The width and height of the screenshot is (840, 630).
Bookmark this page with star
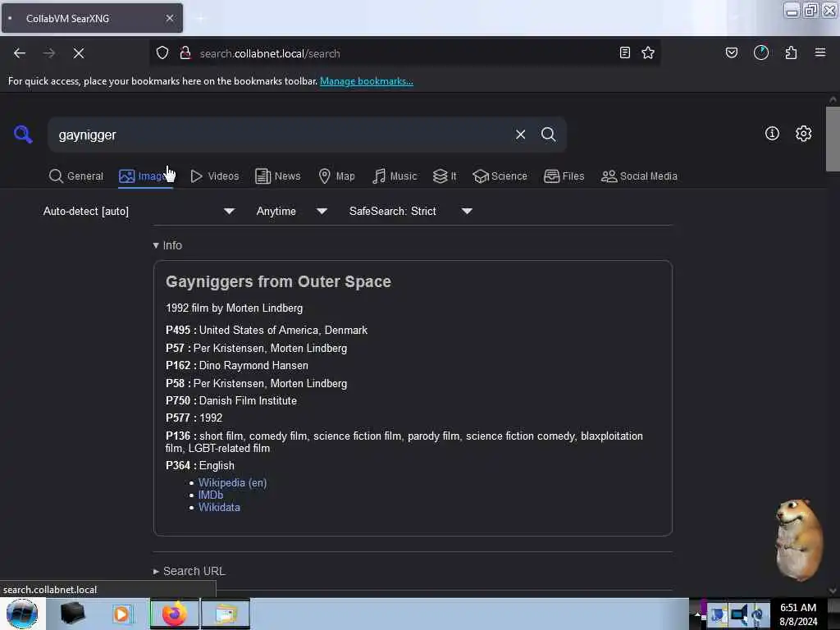click(x=648, y=52)
